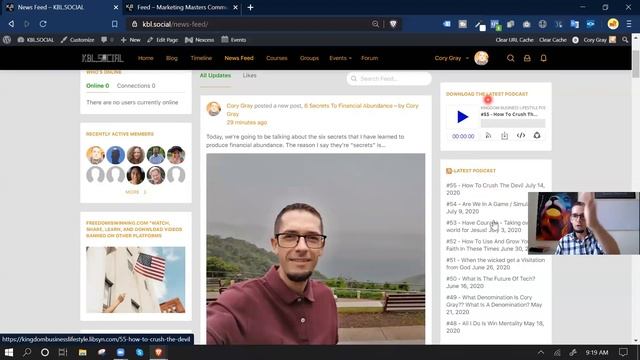Viewport: 640px width, 360px height.
Task: Open the browser hamburger menu
Action: tap(629, 24)
